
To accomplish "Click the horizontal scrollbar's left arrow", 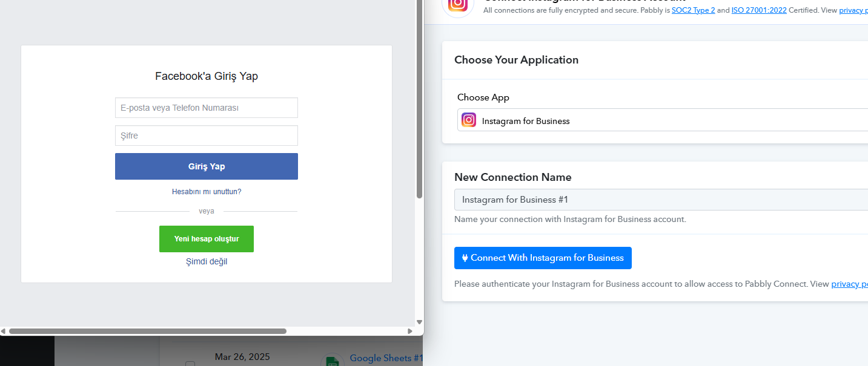I will [3, 331].
